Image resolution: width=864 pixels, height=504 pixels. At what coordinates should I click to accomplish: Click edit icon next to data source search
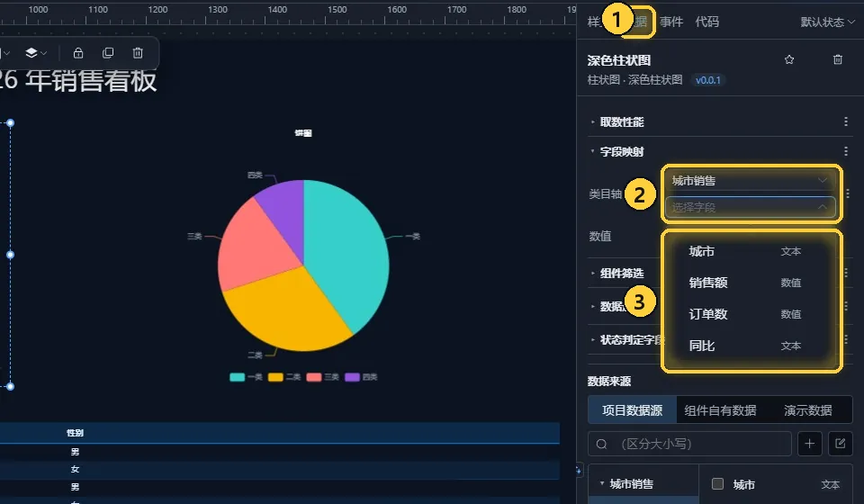tap(841, 444)
